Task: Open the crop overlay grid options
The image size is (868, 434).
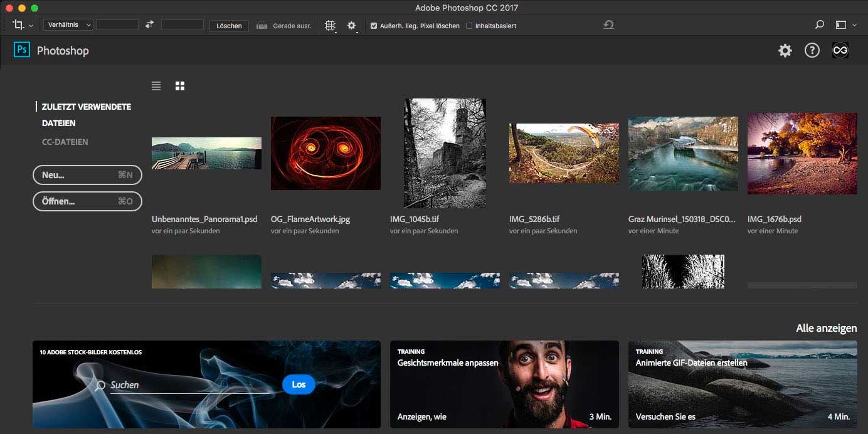Action: [331, 26]
